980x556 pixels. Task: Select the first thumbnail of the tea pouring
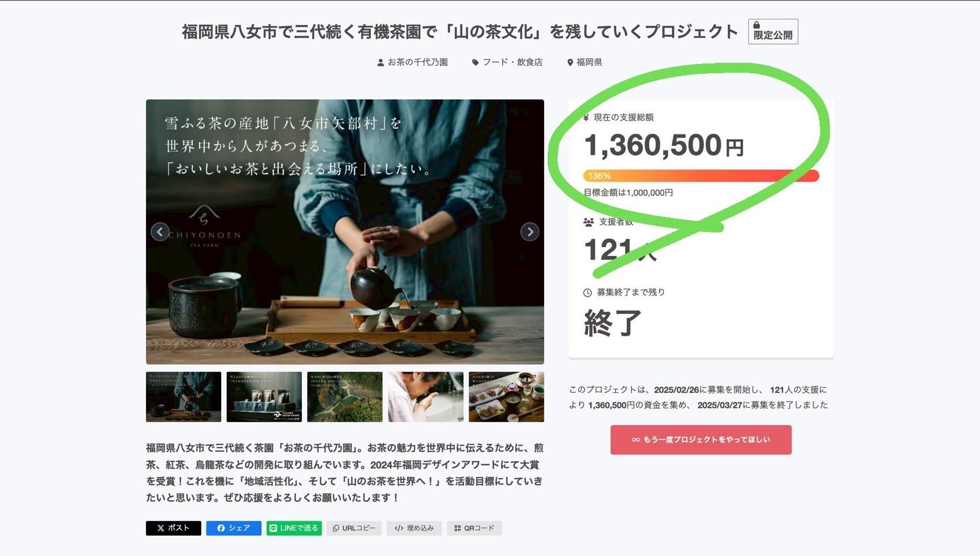[184, 397]
